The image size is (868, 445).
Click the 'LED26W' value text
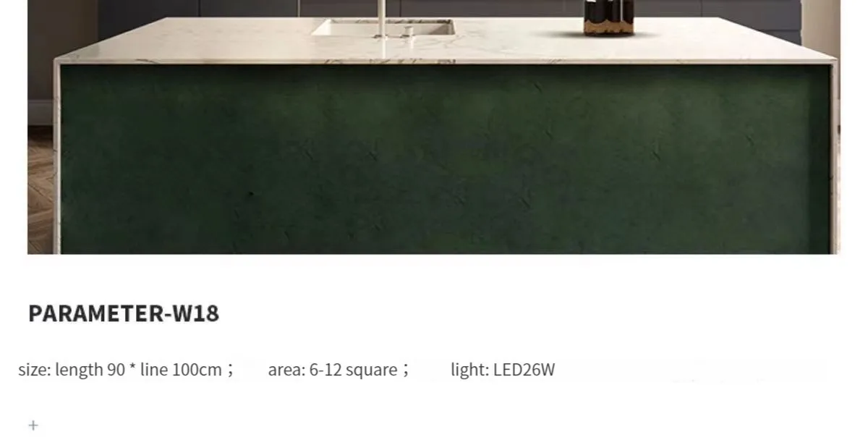tap(524, 370)
